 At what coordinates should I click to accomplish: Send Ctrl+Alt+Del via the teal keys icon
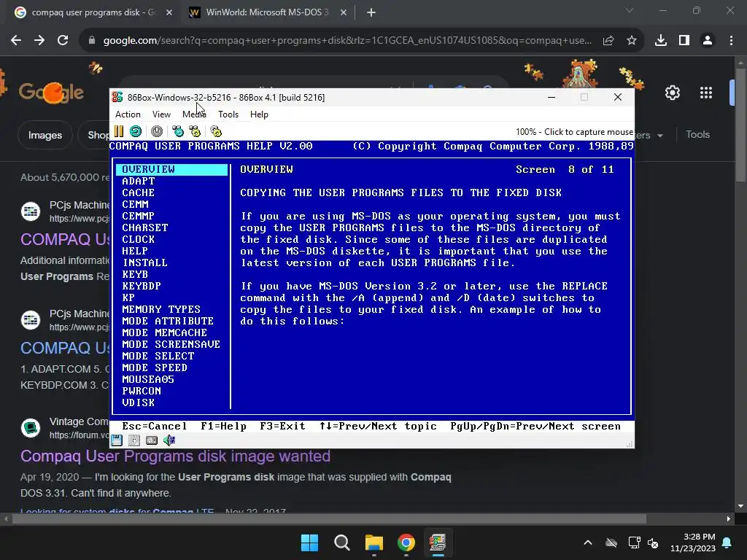(178, 131)
